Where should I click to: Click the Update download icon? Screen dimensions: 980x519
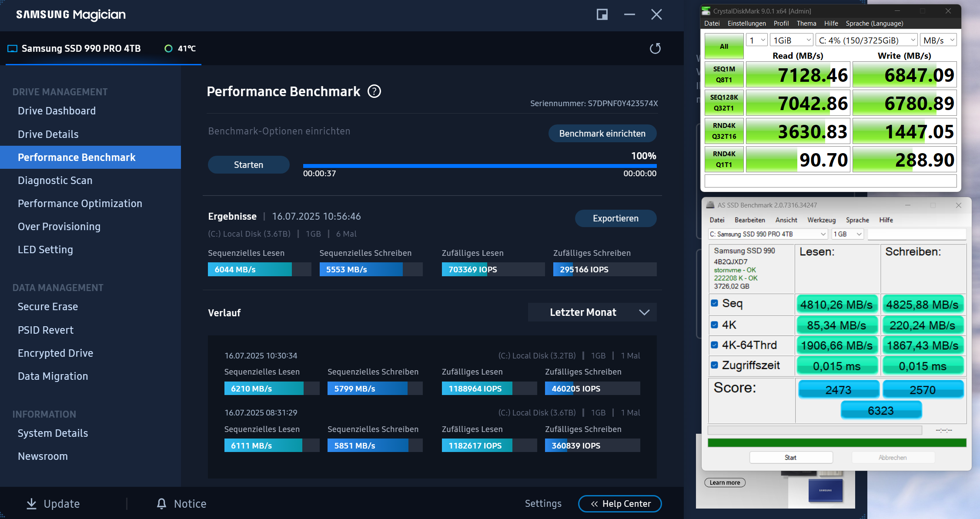31,503
